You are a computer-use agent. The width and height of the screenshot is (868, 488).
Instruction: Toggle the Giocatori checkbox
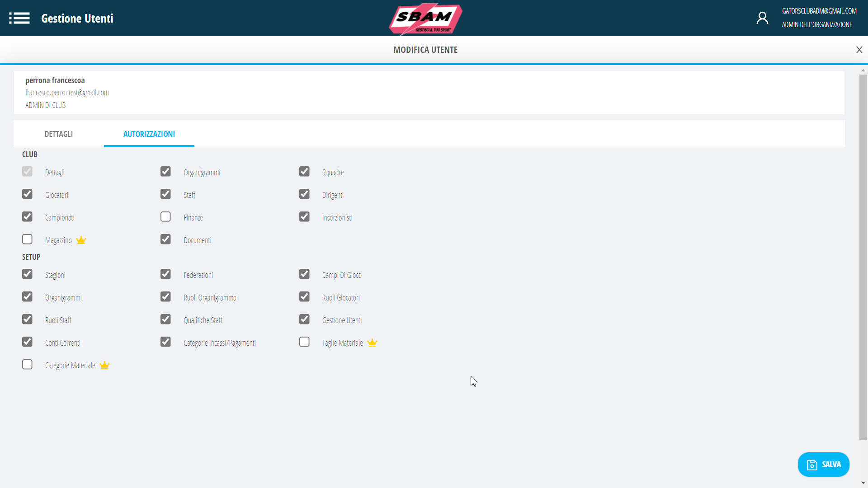(x=27, y=194)
